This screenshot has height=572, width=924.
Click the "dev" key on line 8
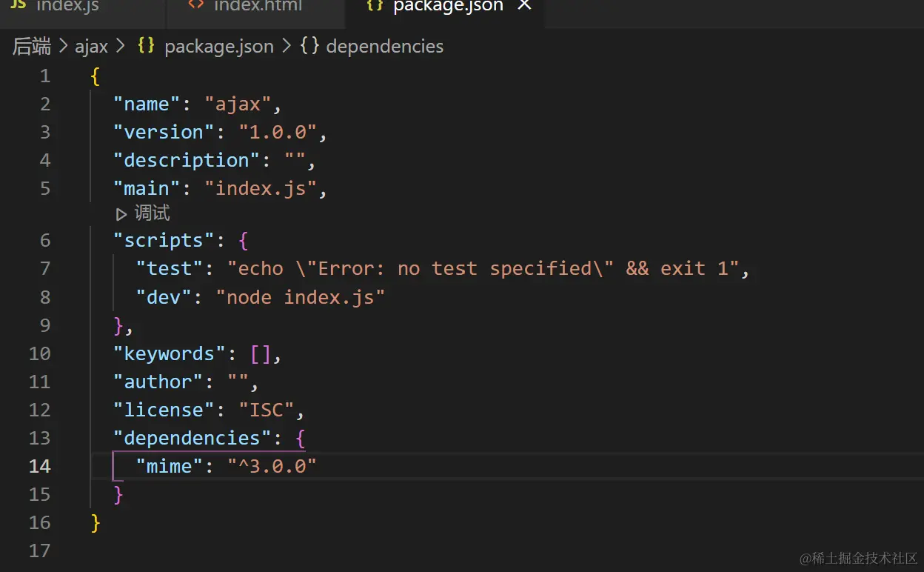point(164,297)
